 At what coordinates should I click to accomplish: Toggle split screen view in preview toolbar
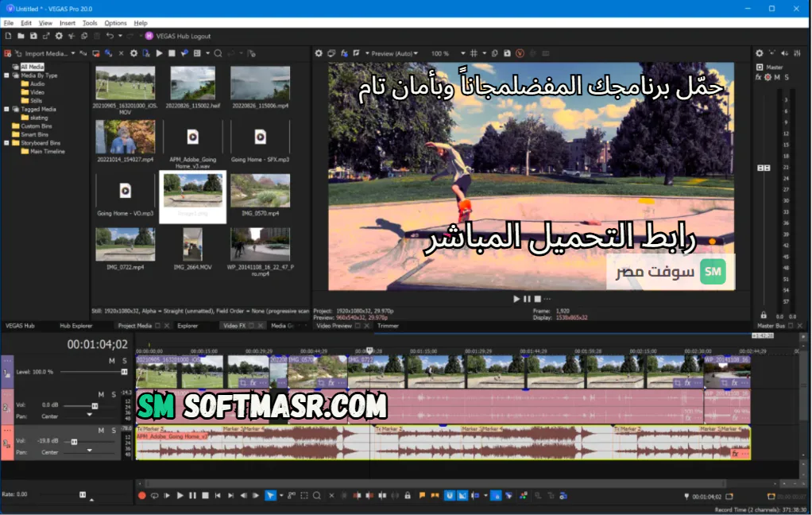coord(356,53)
